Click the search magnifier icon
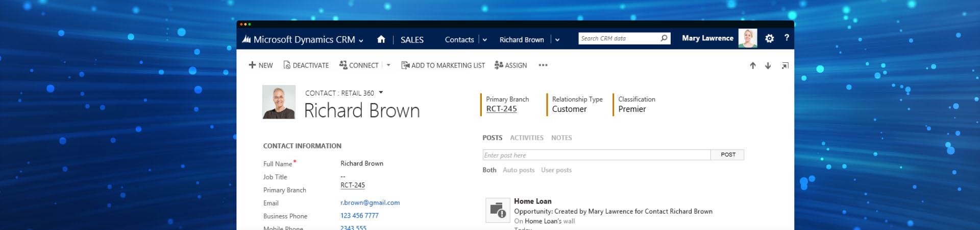Image resolution: width=980 pixels, height=230 pixels. (x=664, y=38)
